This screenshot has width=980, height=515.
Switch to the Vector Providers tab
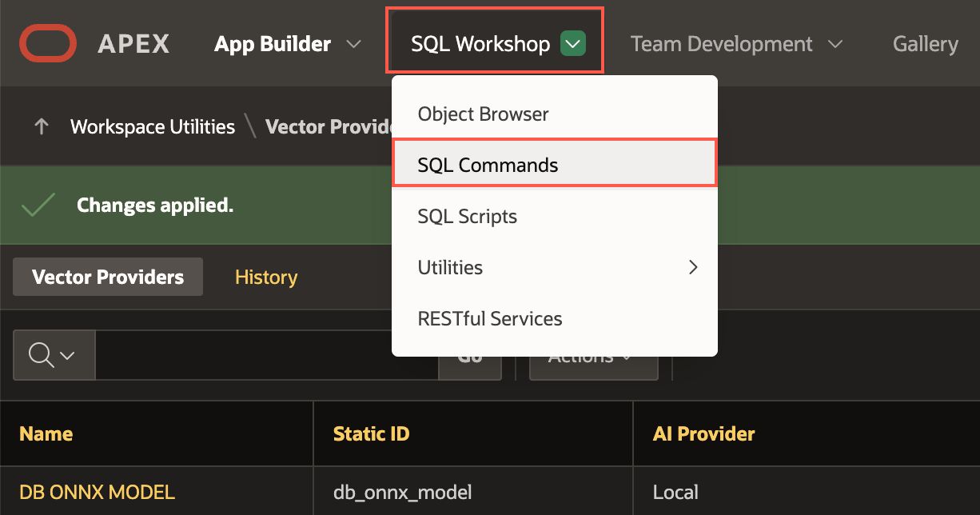click(x=108, y=277)
